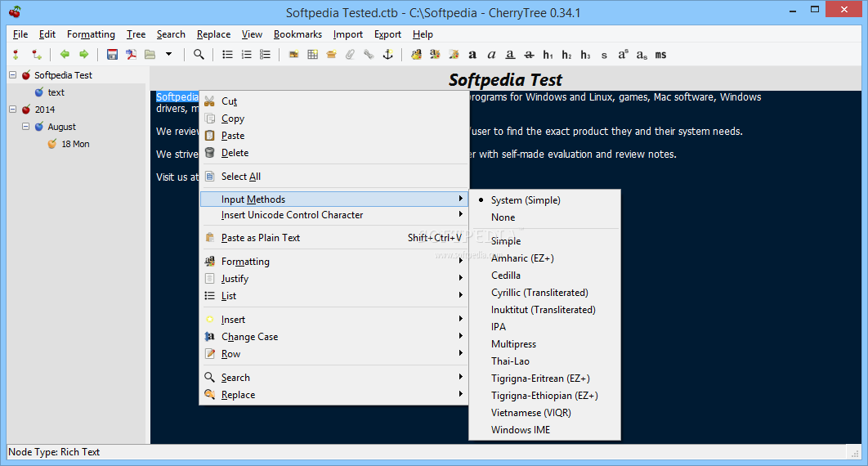Click the italic 'a' toolbar icon
Viewport: 868px width, 466px height.
click(491, 54)
